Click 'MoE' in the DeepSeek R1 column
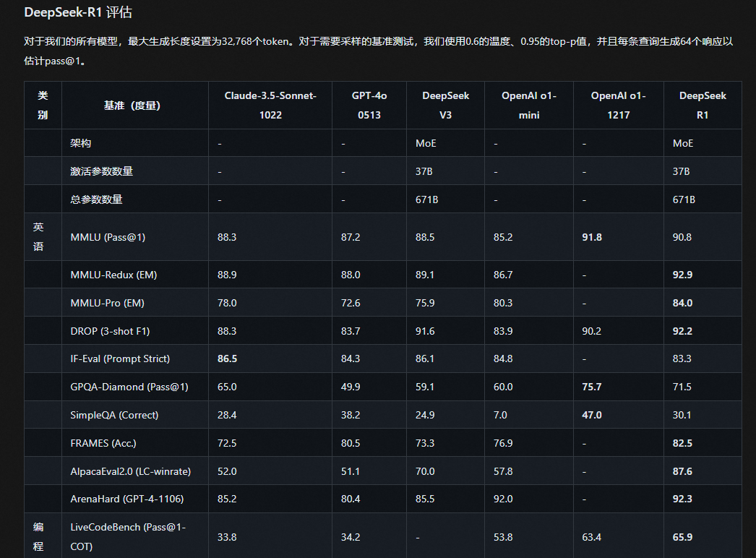This screenshot has width=756, height=558. [x=683, y=143]
